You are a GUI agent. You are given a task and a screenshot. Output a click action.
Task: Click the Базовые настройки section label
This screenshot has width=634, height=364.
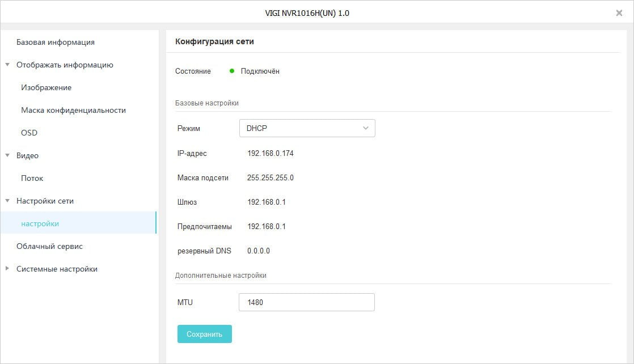point(206,103)
